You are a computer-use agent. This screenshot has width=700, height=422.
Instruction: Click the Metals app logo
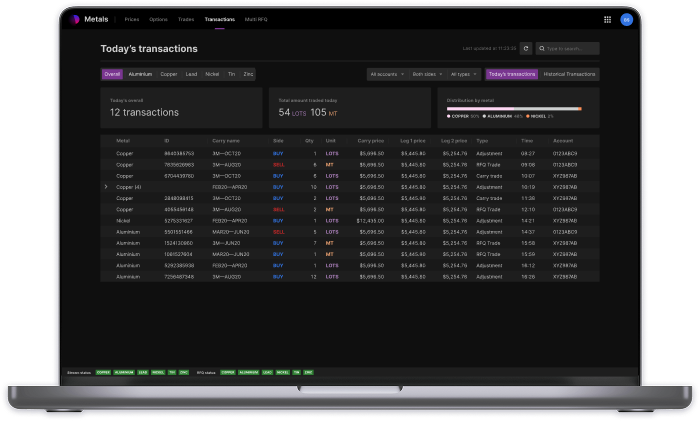(x=75, y=19)
